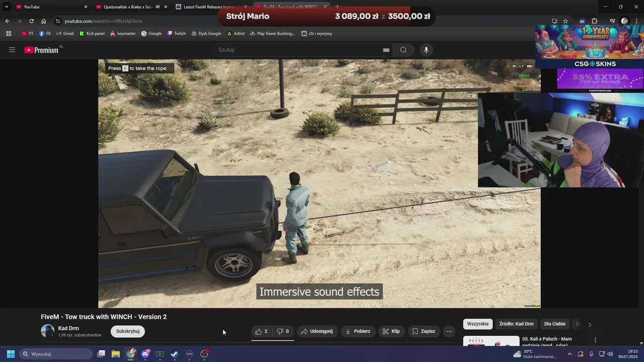This screenshot has width=644, height=362.
Task: Open the browser extensions puzzle icon
Action: coord(594,21)
